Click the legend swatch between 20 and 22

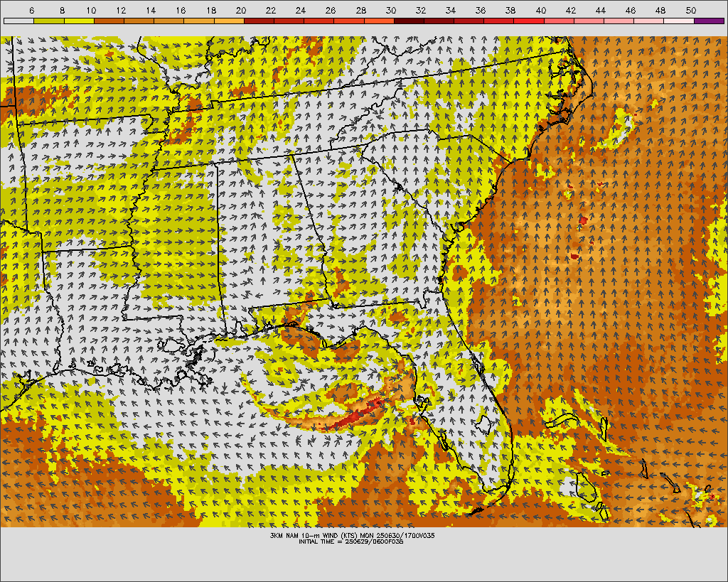(259, 21)
